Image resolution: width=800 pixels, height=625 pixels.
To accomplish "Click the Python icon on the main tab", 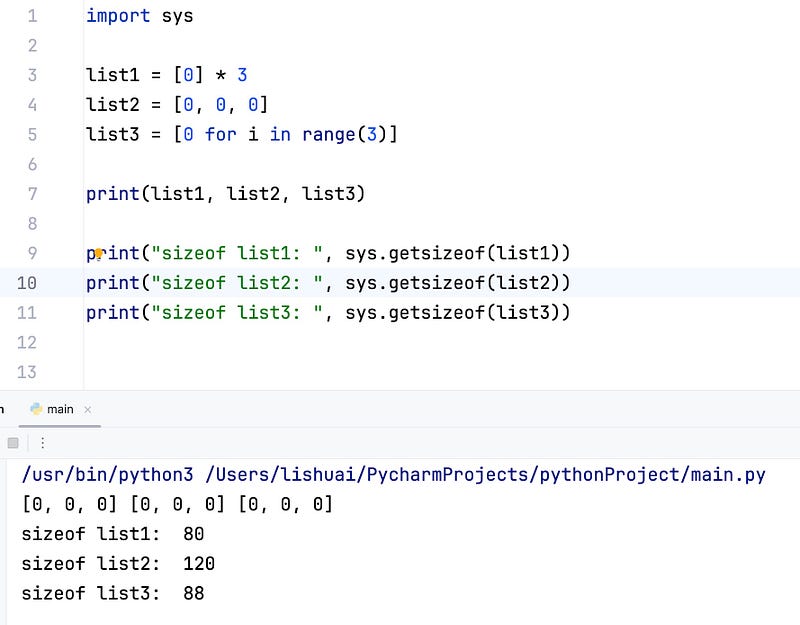I will click(37, 409).
